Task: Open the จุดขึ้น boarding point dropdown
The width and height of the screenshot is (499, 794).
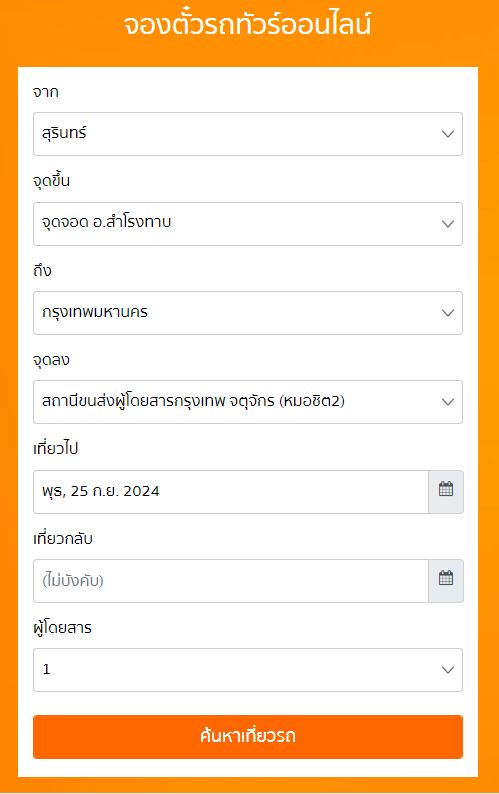Action: tap(248, 224)
